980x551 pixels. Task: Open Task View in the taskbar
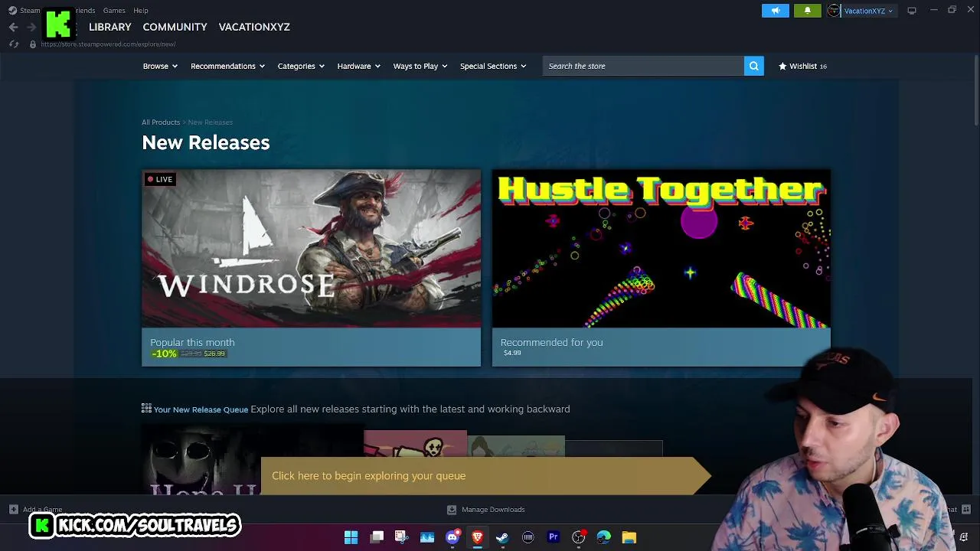coord(377,537)
